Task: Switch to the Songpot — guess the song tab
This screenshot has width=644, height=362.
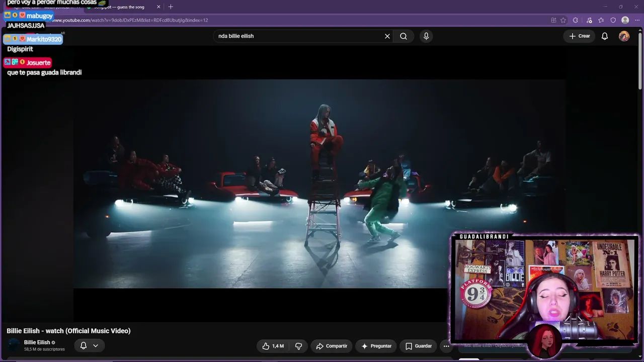Action: pyautogui.click(x=119, y=7)
